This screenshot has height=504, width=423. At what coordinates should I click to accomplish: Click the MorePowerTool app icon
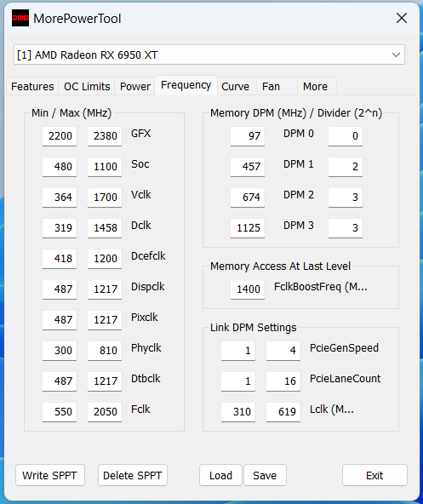(20, 18)
